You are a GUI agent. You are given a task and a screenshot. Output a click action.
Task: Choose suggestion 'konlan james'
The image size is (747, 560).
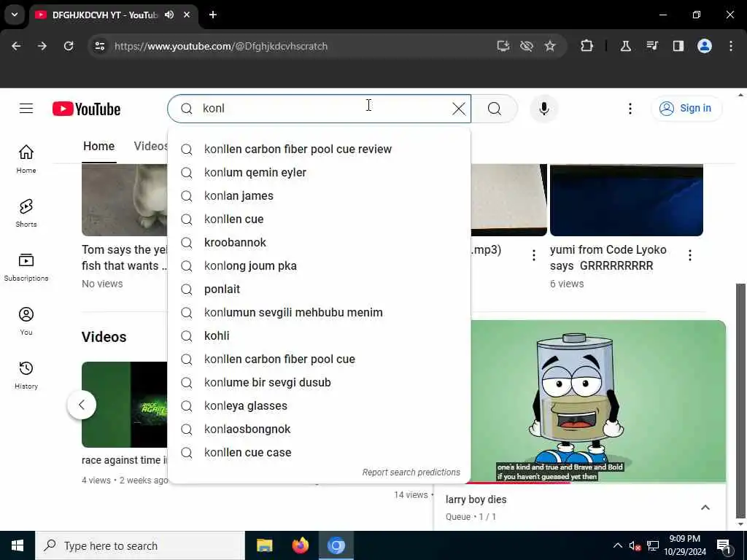click(x=320, y=195)
